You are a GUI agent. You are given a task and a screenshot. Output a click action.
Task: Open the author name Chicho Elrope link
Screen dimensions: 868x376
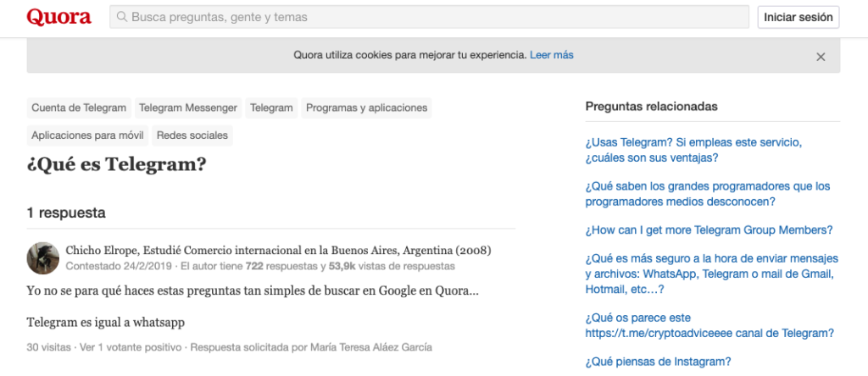(102, 251)
